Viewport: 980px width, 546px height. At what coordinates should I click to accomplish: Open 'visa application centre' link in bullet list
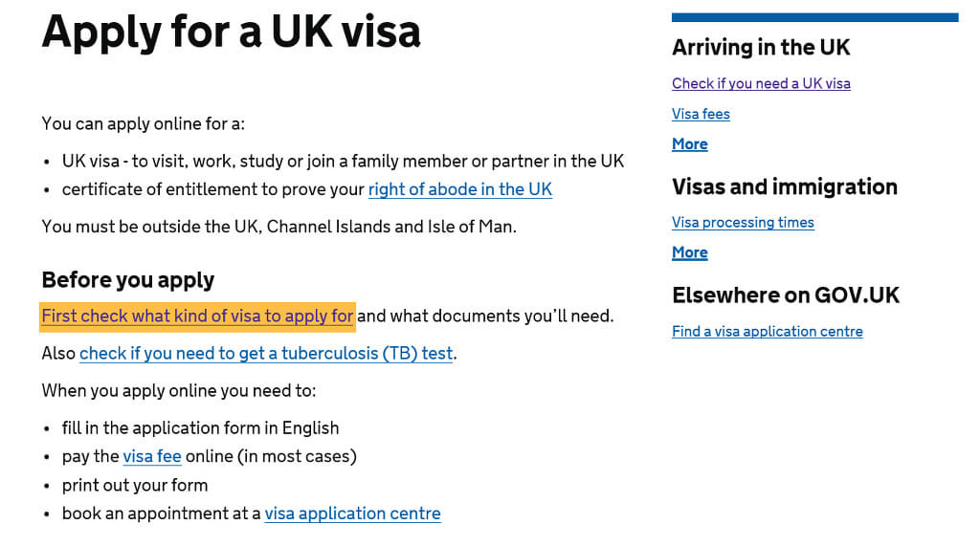(x=352, y=513)
